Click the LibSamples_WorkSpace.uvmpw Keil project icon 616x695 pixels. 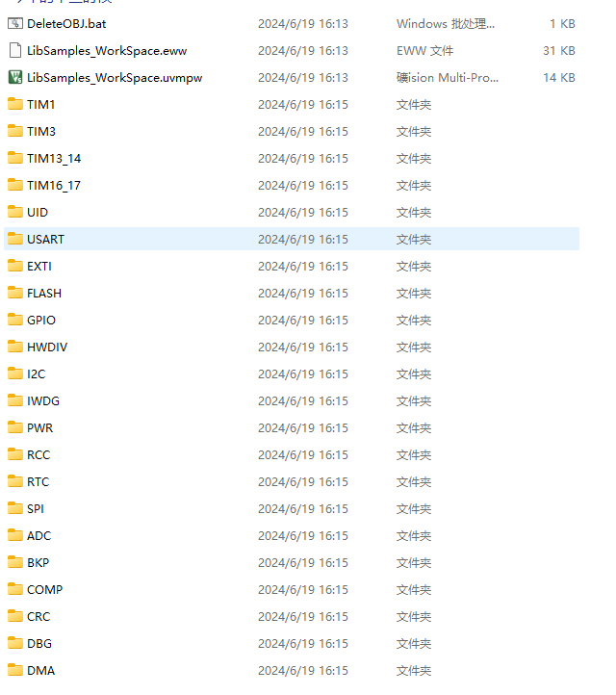coord(14,77)
